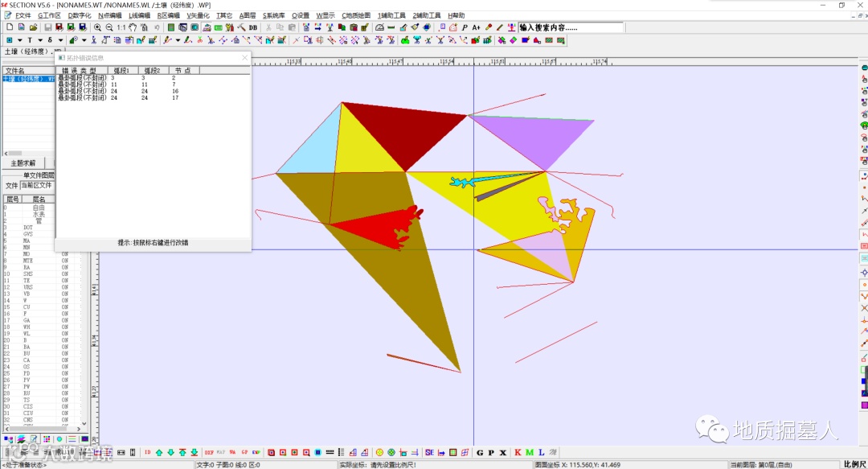Click the Zoom out magnifier icon
The height and width of the screenshot is (469, 868).
109,27
